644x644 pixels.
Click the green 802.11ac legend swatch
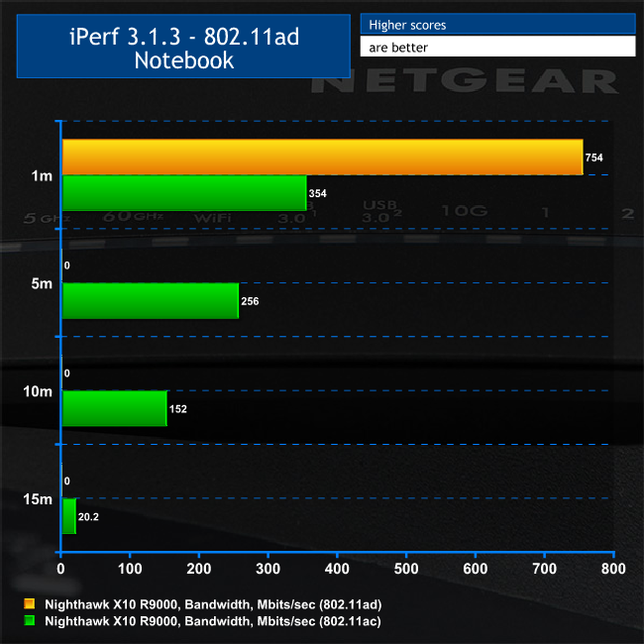[28, 621]
